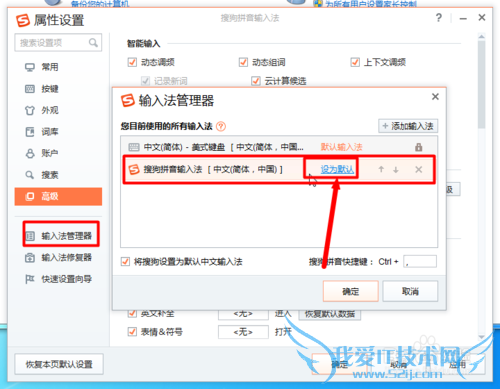Click 取消 in 输入法管理器 dialog
This screenshot has width=500, height=389.
click(x=410, y=291)
